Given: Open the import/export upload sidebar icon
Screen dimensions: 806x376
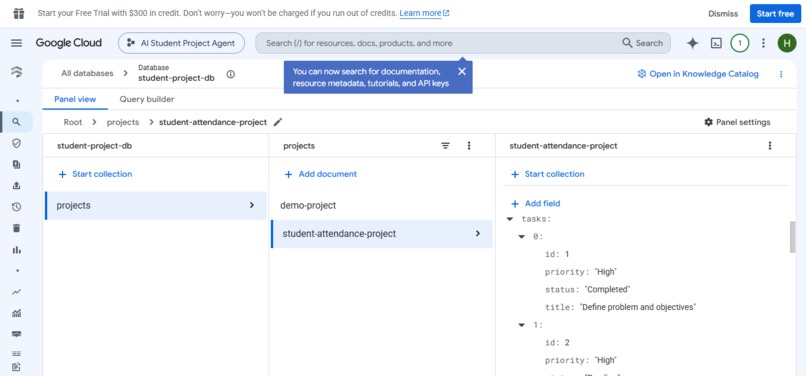Looking at the screenshot, I should [x=16, y=186].
